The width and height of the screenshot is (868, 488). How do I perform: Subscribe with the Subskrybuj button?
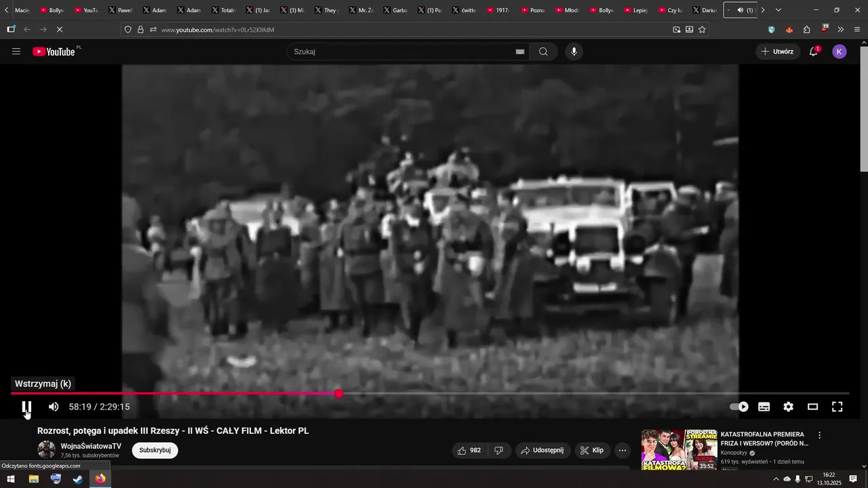click(155, 450)
